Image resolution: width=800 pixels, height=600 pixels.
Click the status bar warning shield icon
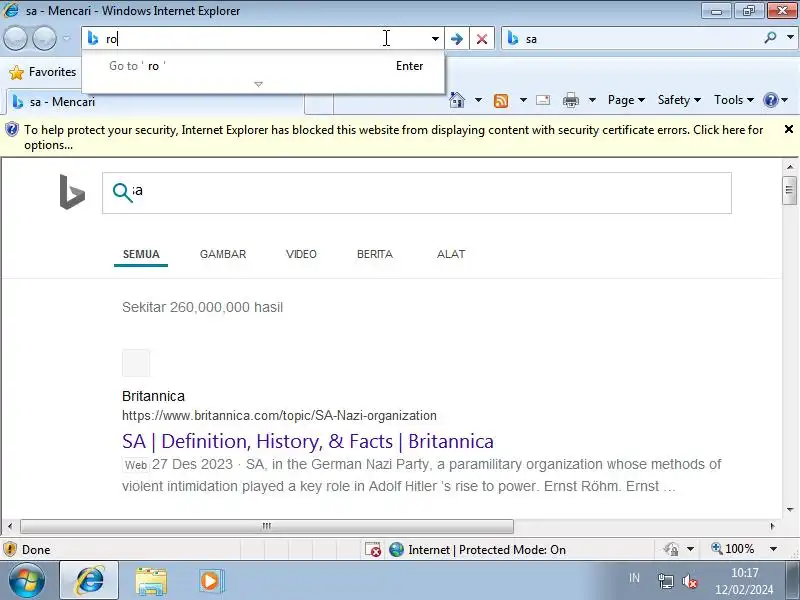(x=10, y=549)
